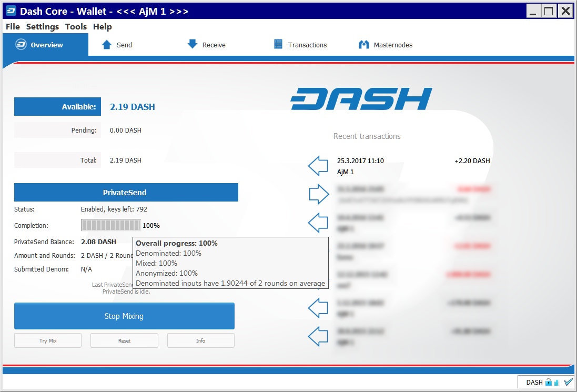The height and width of the screenshot is (392, 577).
Task: Click the "Available:" label box
Action: 57,107
